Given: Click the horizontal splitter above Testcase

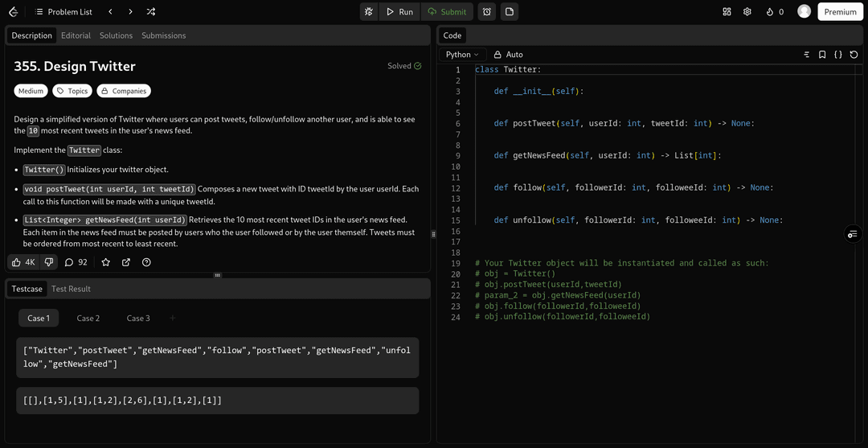Looking at the screenshot, I should click(218, 274).
